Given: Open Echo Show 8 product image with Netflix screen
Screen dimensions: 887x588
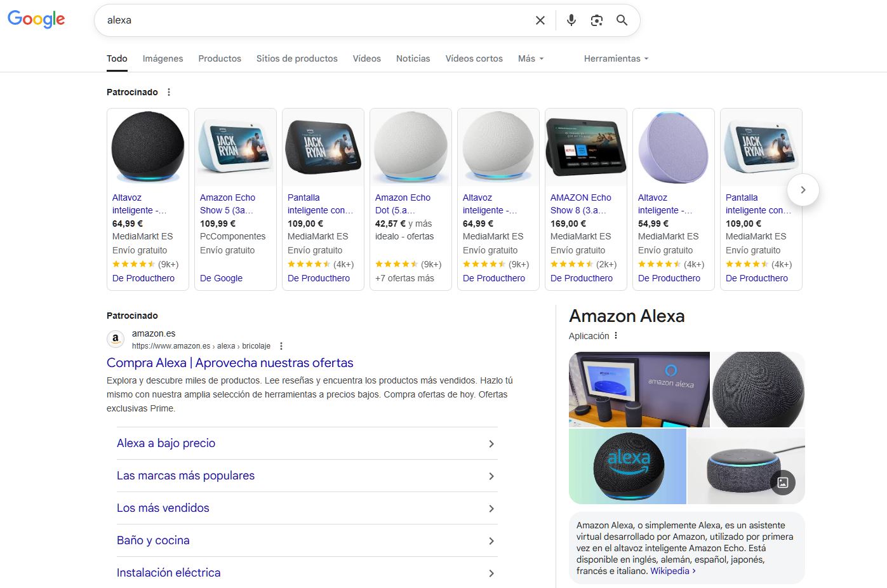Looking at the screenshot, I should [586, 147].
